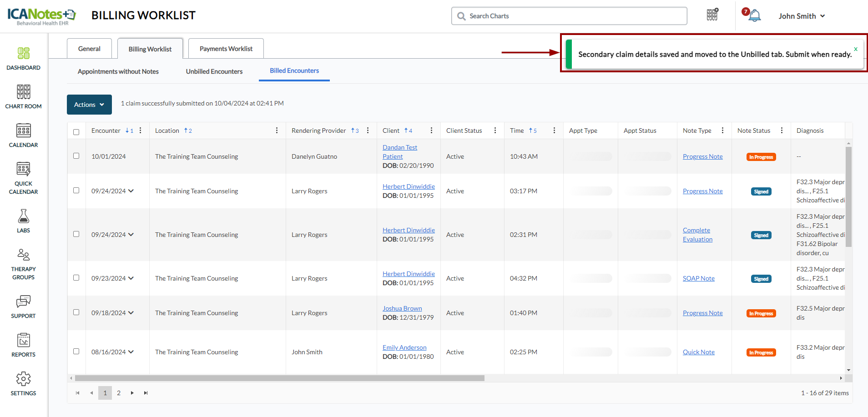Viewport: 868px width, 417px height.
Task: Select the Emily Anderson encounter checkbox
Action: point(76,352)
